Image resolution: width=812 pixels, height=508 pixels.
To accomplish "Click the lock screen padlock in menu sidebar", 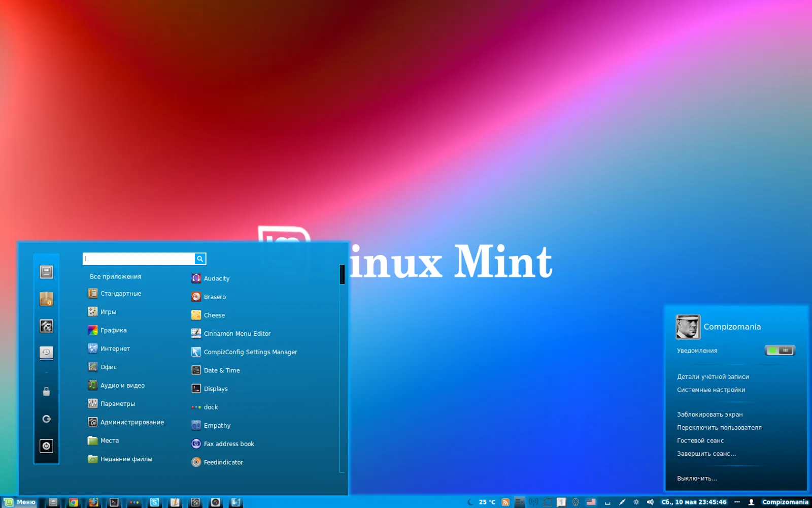I will [46, 392].
